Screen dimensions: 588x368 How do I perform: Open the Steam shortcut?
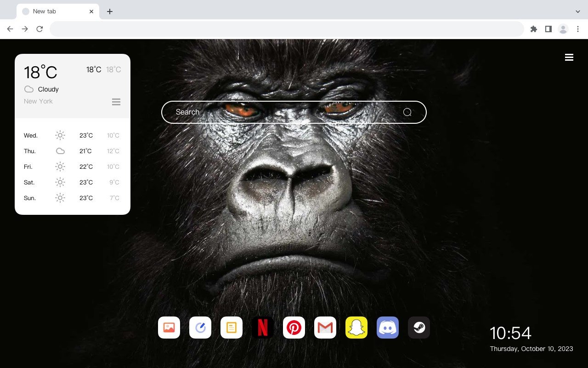pyautogui.click(x=419, y=328)
